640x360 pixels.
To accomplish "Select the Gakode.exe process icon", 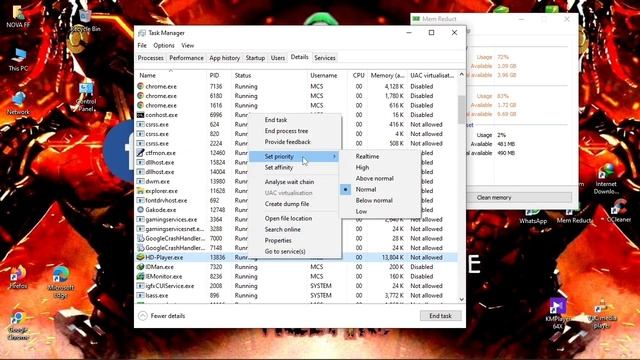I will point(140,210).
